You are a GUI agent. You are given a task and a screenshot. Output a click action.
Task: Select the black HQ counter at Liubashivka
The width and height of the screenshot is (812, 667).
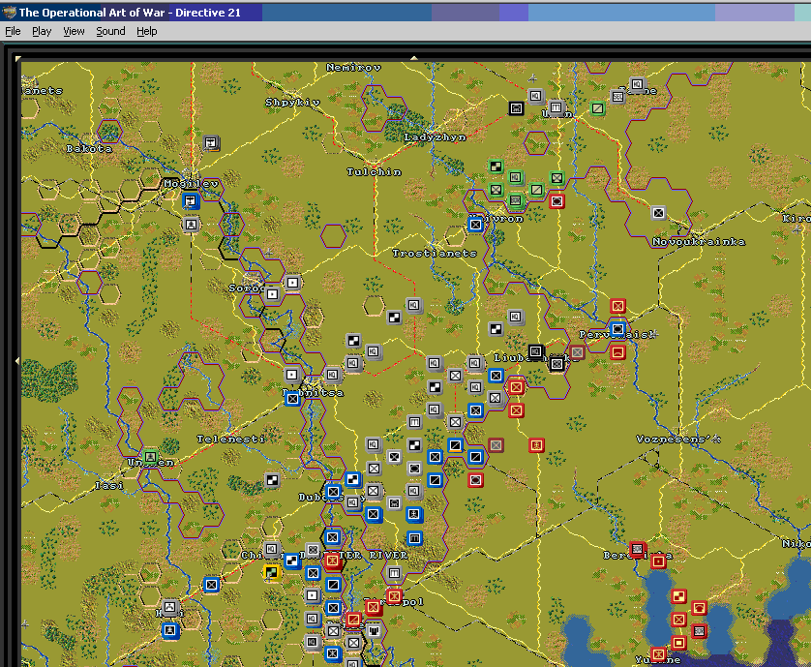(x=536, y=352)
